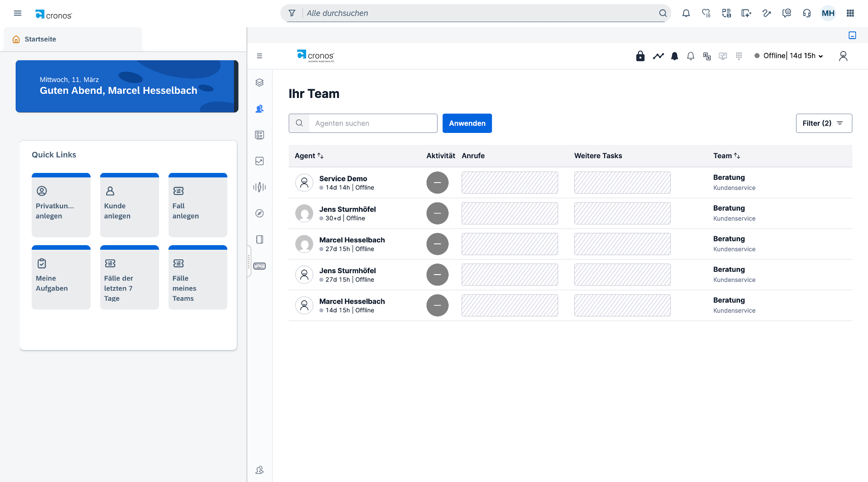Open the statistics chart sidebar icon
868x482 pixels.
pyautogui.click(x=259, y=161)
